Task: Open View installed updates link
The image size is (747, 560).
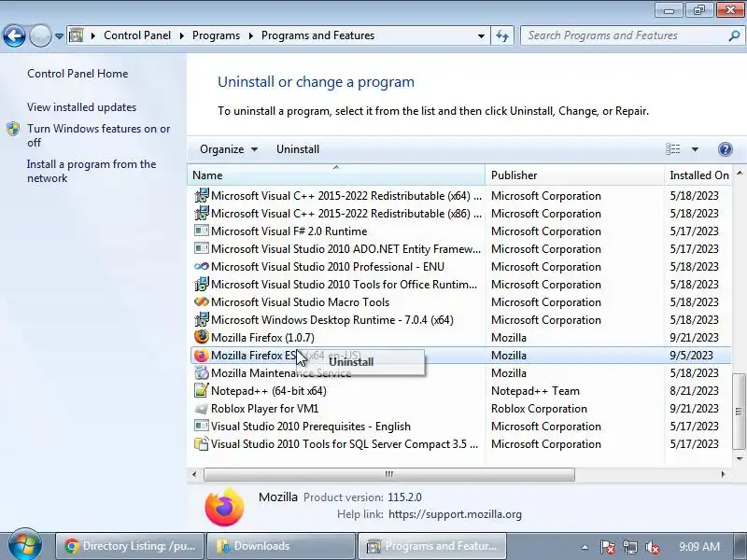Action: tap(81, 107)
